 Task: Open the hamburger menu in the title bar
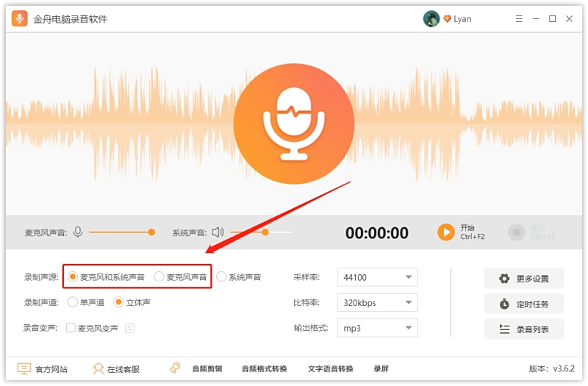(519, 19)
